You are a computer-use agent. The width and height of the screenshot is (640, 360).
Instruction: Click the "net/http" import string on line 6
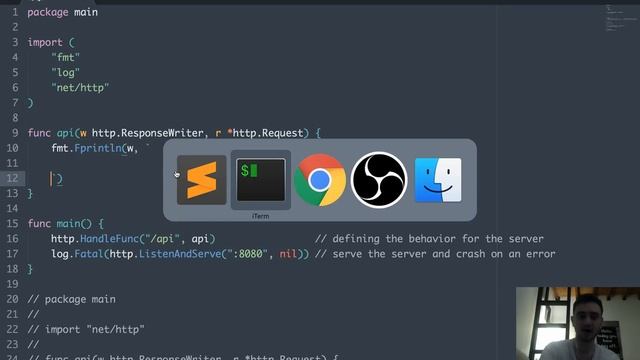tap(80, 88)
